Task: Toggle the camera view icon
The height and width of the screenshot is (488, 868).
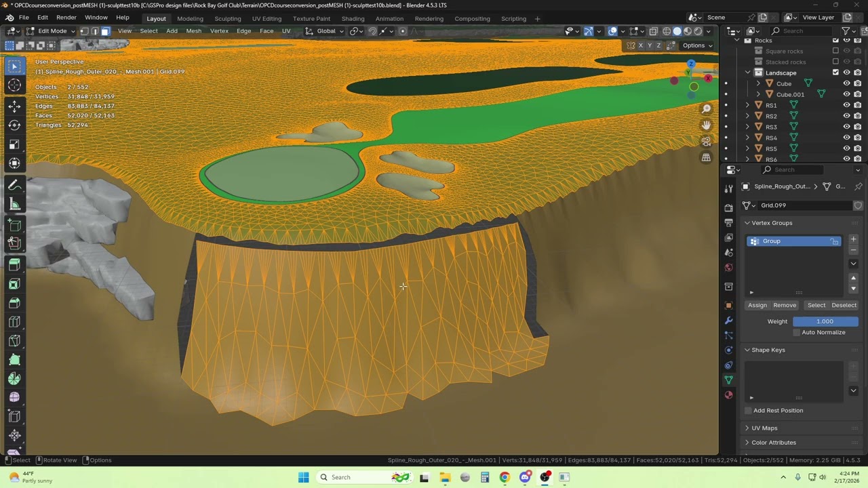Action: [706, 142]
